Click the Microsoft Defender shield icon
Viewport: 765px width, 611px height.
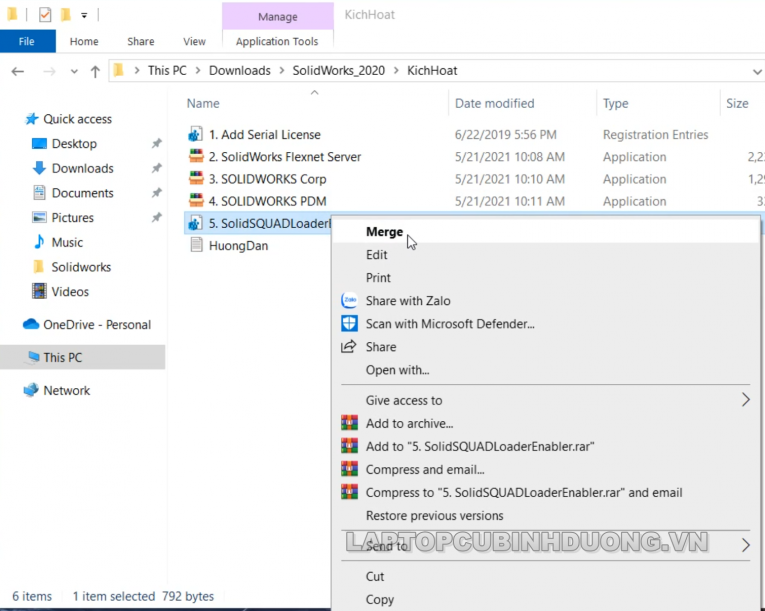349,323
